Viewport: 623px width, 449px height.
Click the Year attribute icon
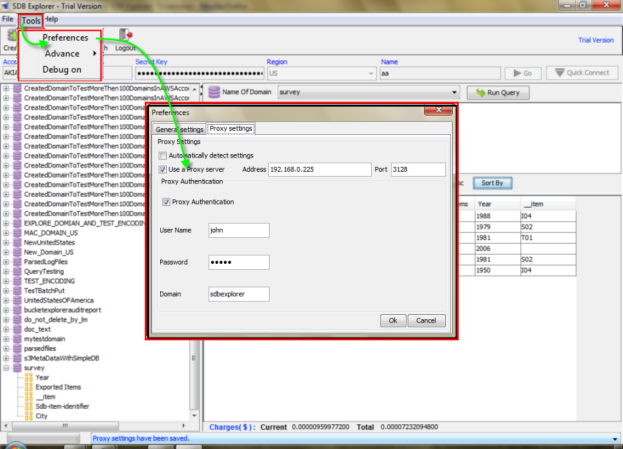tap(29, 377)
